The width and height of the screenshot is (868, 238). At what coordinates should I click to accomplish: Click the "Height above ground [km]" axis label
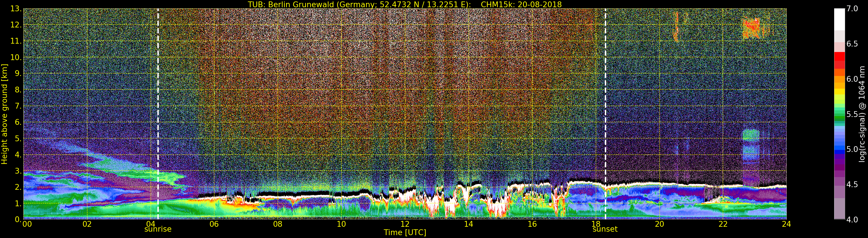[4, 114]
